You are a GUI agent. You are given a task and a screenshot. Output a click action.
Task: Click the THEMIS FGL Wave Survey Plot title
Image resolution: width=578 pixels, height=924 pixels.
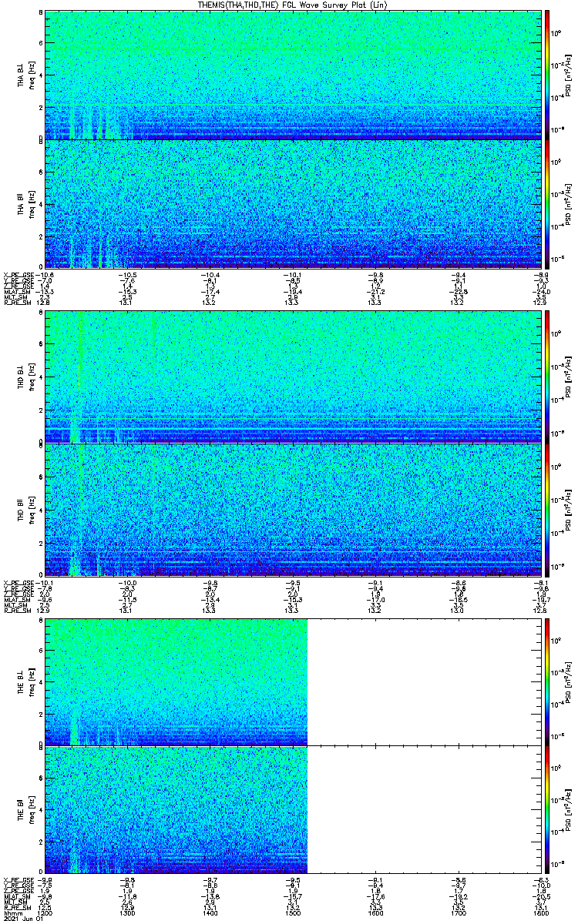[x=294, y=5]
